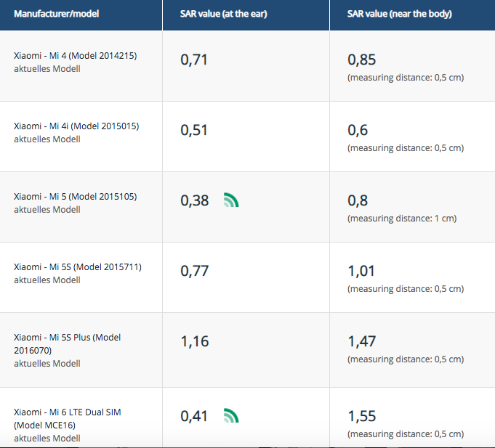Screen dimensions: 495x448
Task: Click the green signal icon beside 0,38
Action: pyautogui.click(x=230, y=200)
